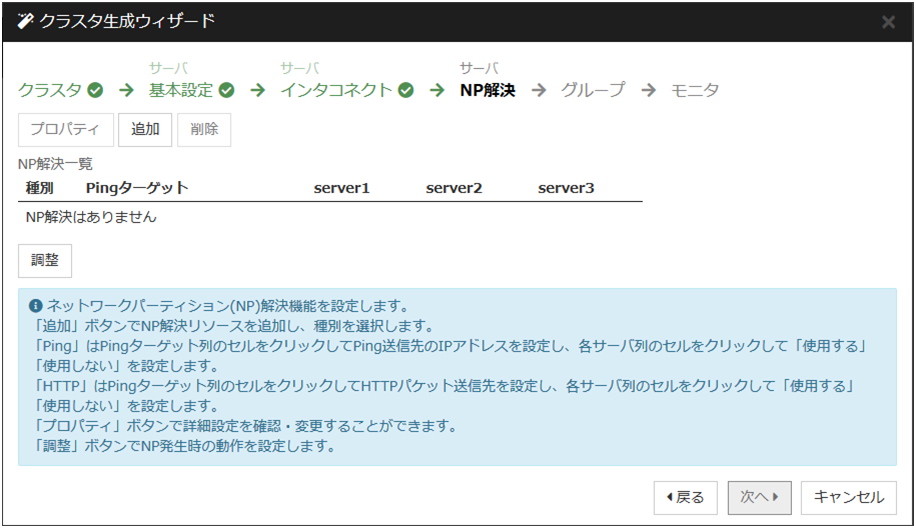Image resolution: width=916 pixels, height=528 pixels.
Task: Click the Pingターゲット column header
Action: coord(137,188)
